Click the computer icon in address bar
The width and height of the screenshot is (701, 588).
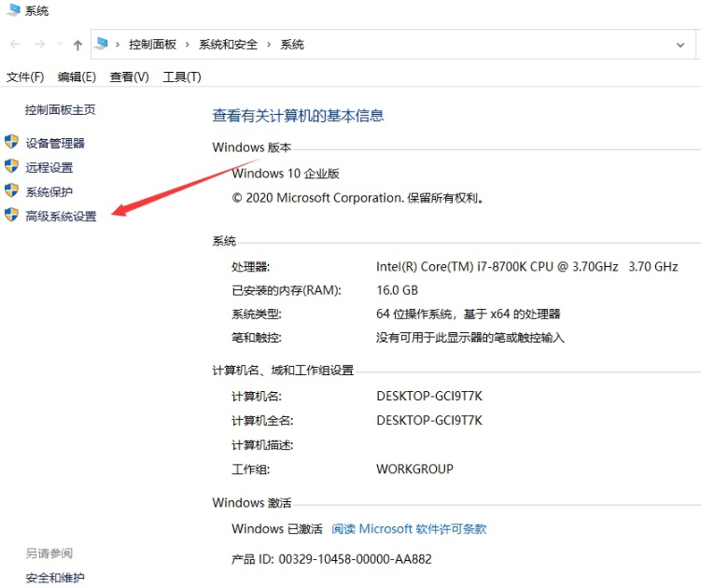coord(102,44)
